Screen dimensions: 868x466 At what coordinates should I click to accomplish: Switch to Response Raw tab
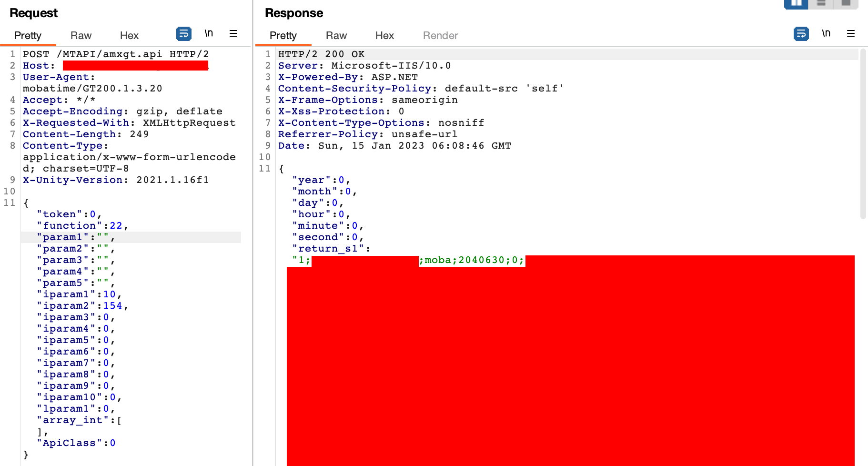click(x=336, y=36)
